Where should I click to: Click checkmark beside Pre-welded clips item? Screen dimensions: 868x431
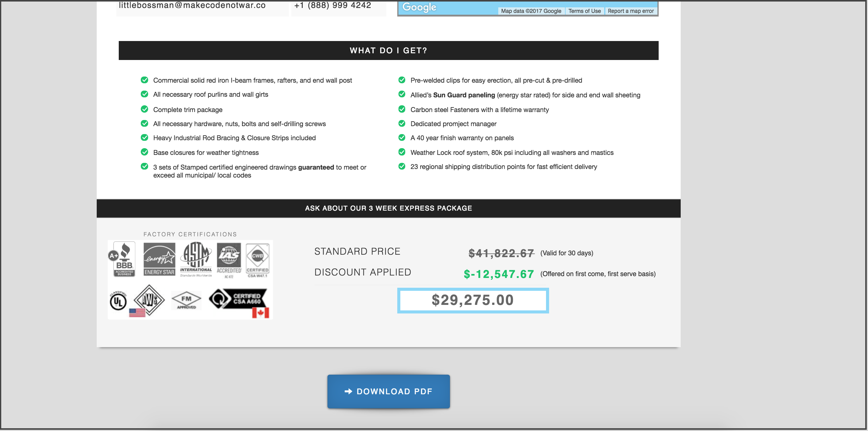coord(402,80)
